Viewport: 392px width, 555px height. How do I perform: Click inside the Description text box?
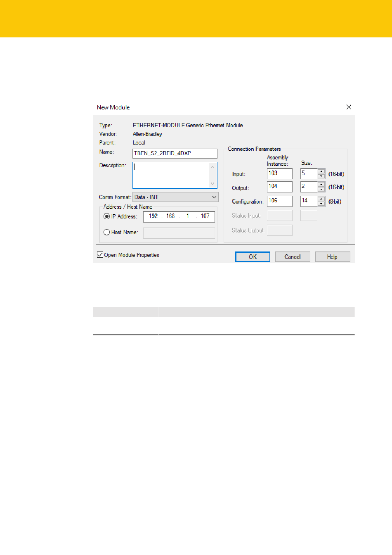click(171, 175)
